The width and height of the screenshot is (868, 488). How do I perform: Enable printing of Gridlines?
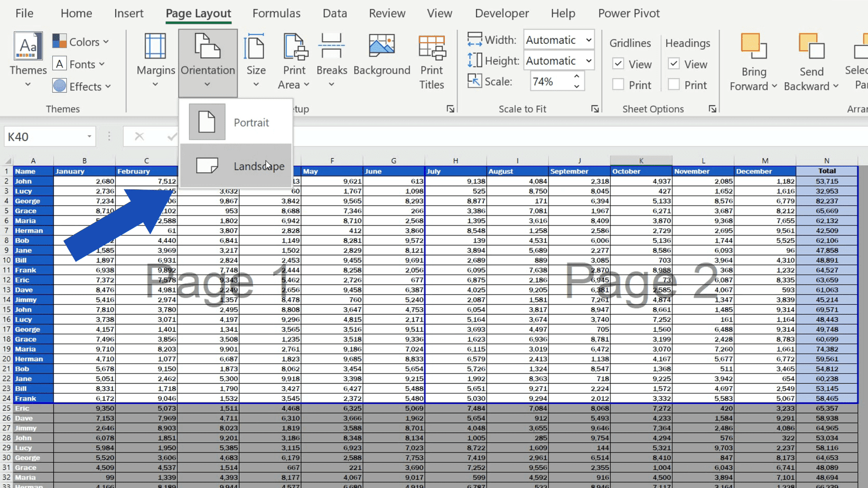(618, 85)
